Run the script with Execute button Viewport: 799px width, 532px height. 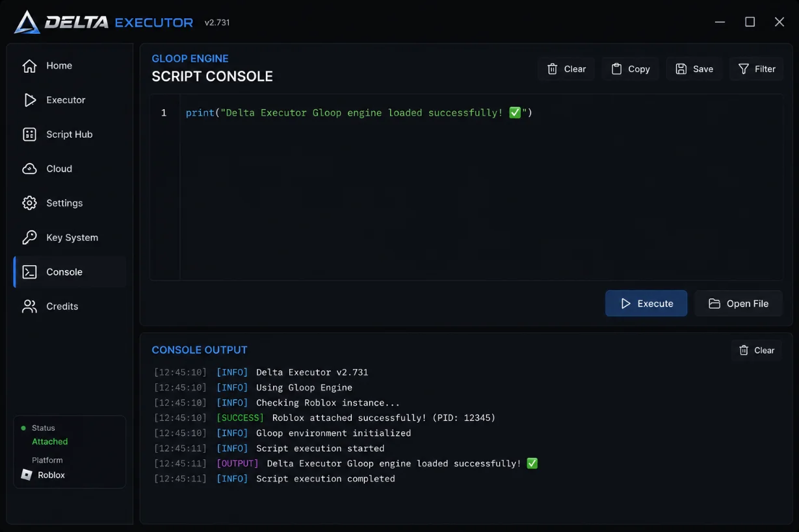pos(646,303)
